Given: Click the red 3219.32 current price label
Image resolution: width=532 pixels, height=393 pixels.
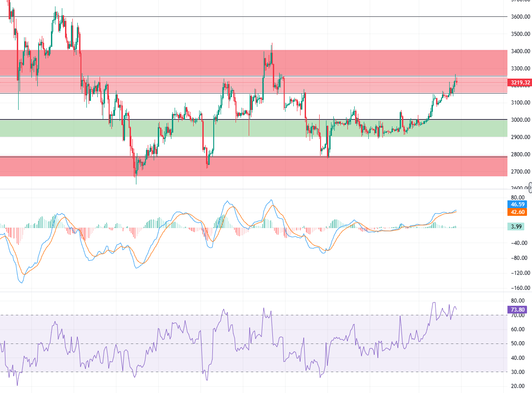Looking at the screenshot, I should pyautogui.click(x=520, y=83).
